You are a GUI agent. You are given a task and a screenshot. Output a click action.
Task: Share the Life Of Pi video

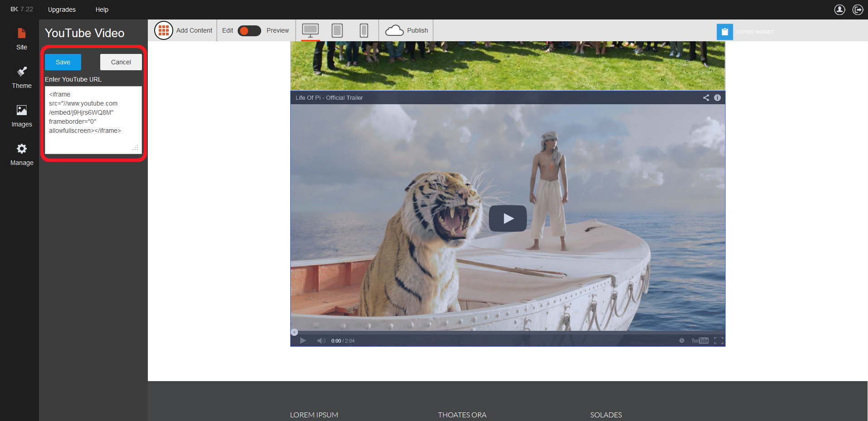[x=706, y=97]
